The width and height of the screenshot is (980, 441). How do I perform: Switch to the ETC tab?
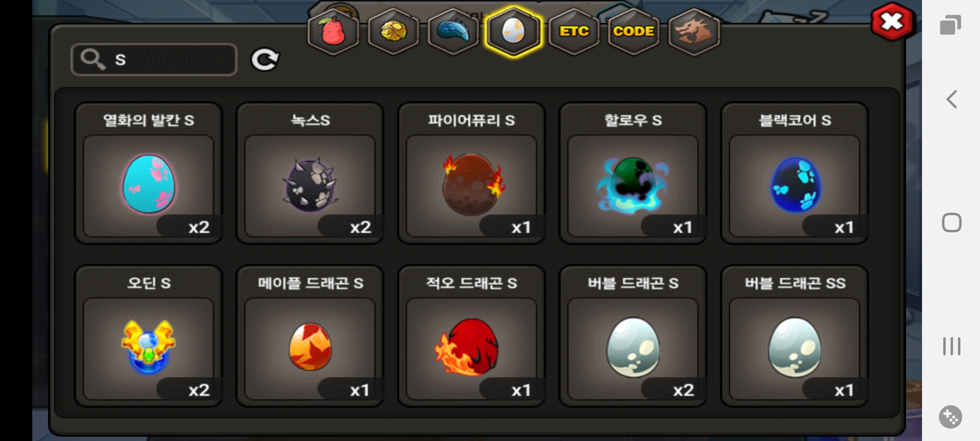click(574, 32)
